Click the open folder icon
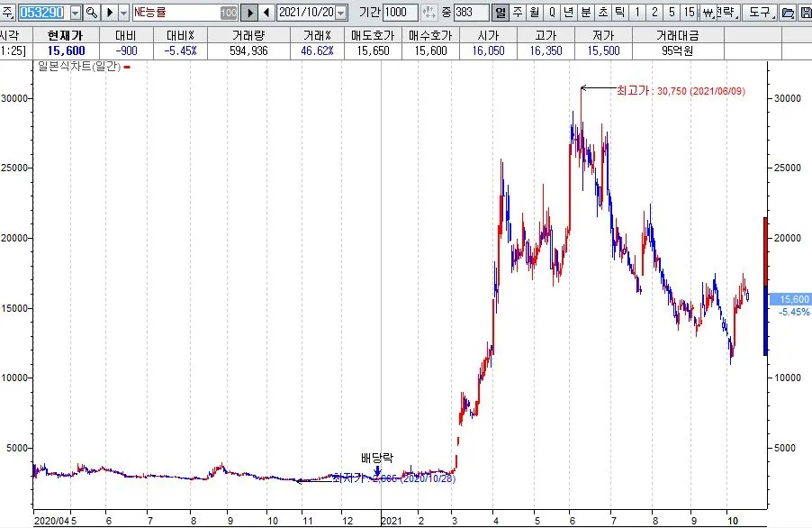The height and width of the screenshot is (528, 812). point(788,13)
